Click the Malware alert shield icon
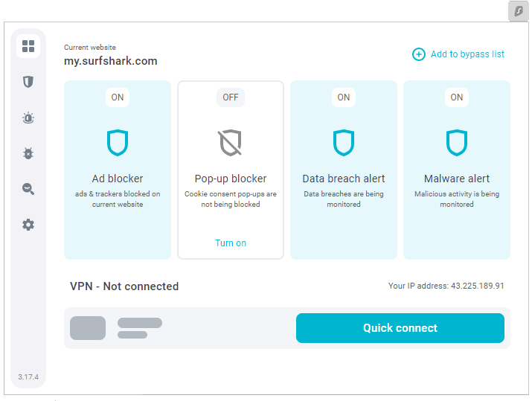 (x=457, y=143)
